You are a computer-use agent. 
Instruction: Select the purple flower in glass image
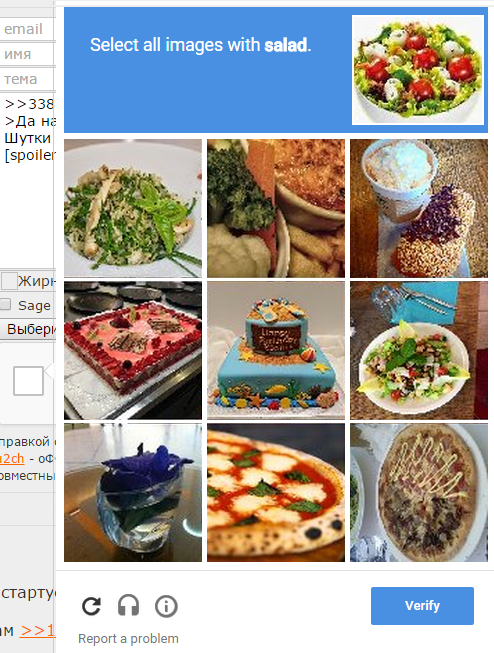point(133,493)
